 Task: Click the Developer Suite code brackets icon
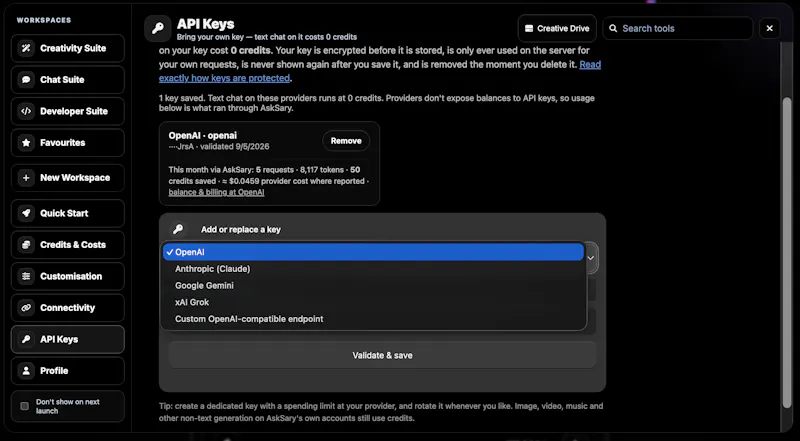(x=26, y=111)
